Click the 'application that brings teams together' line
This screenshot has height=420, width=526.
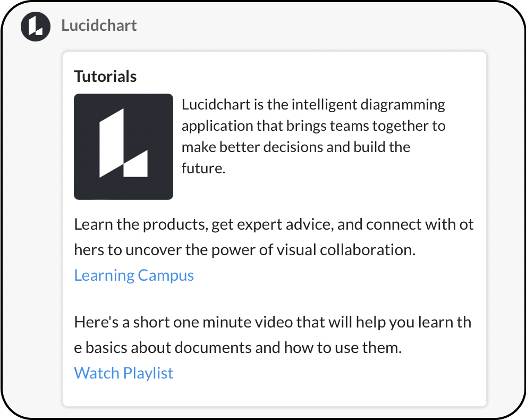[313, 126]
